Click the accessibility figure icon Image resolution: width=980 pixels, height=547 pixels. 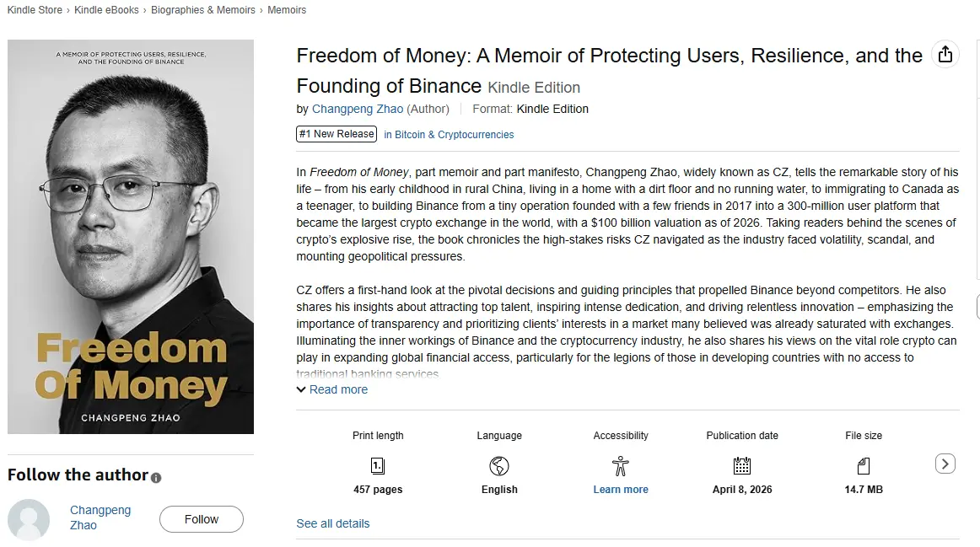(621, 465)
